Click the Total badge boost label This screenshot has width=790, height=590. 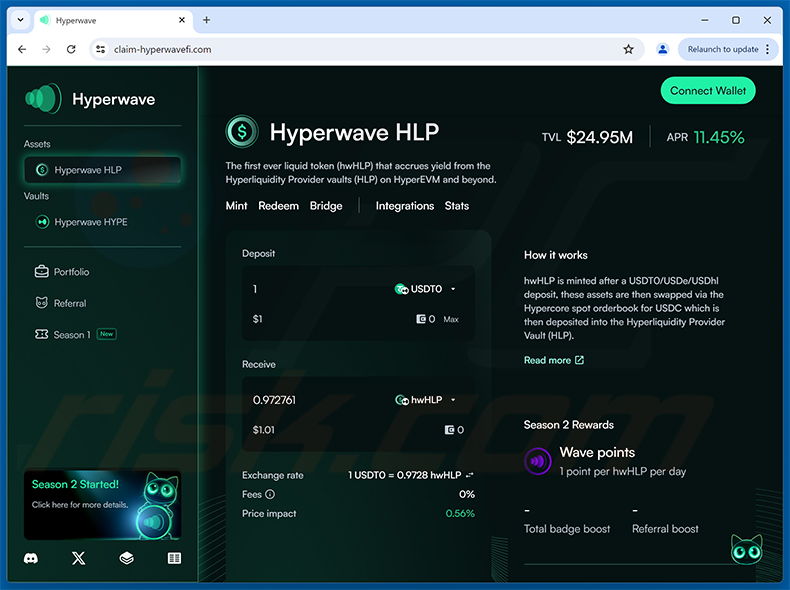click(x=567, y=529)
